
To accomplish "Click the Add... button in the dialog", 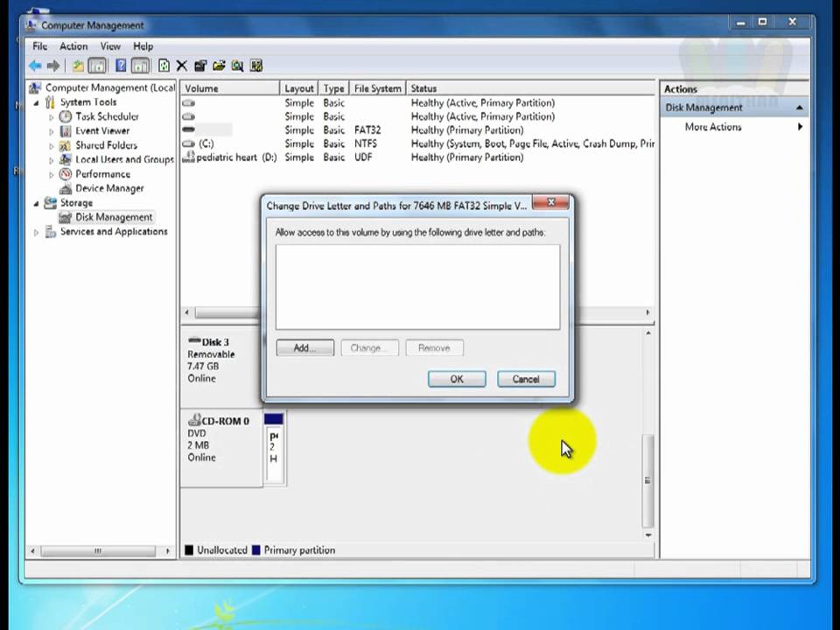I will [305, 347].
